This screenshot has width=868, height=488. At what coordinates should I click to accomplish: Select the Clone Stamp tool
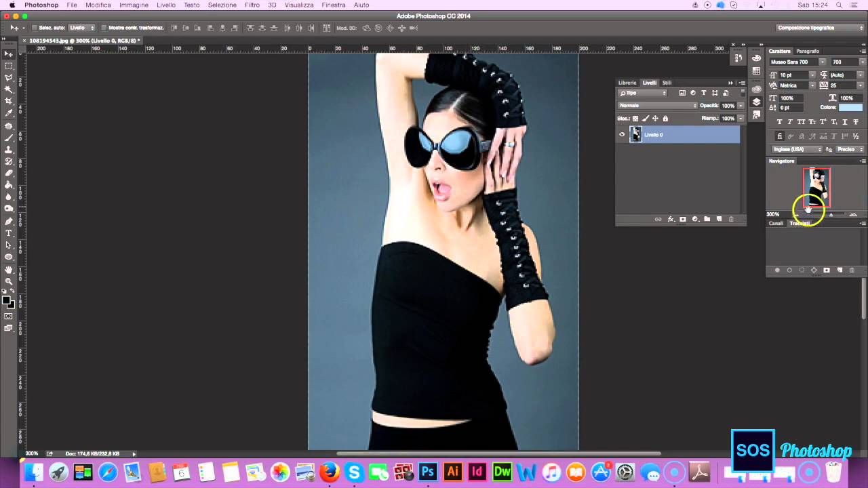[9, 149]
